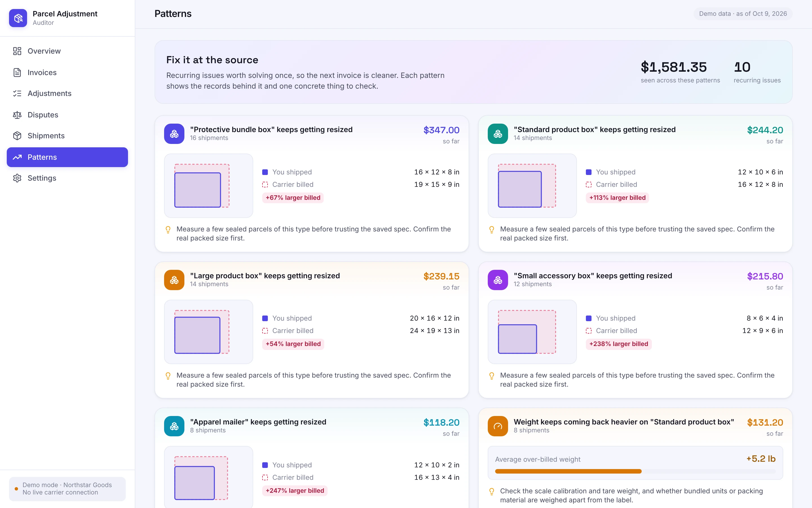Viewport: 812px width, 508px height.
Task: Click the $131.20 so far amount
Action: 765,422
